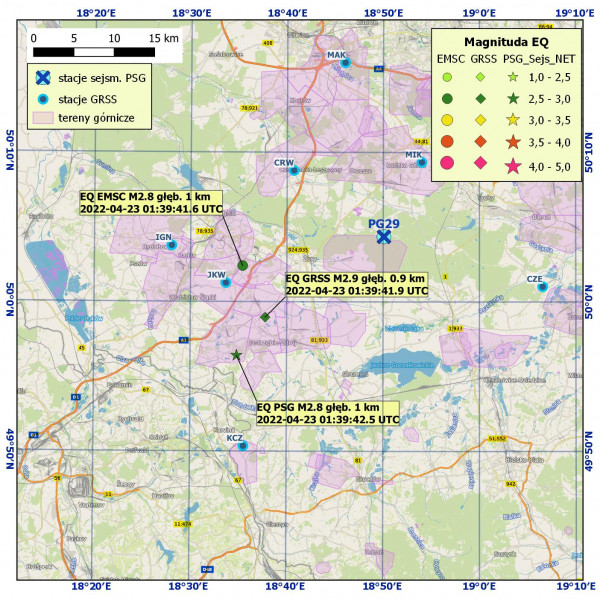The image size is (600, 600).
Task: Click the EMSC yellow circle for 3,0 - 3,5
Action: pos(447,120)
